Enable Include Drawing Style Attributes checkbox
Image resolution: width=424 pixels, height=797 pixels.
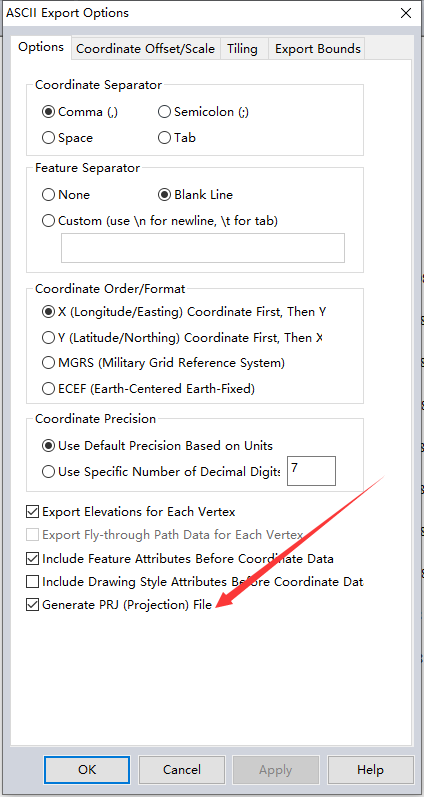coord(195,581)
